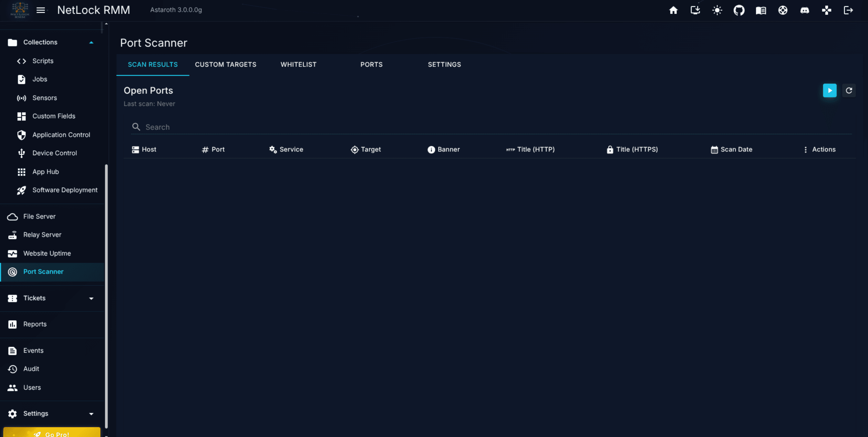
Task: Open Relay Server in the sidebar
Action: click(x=52, y=235)
